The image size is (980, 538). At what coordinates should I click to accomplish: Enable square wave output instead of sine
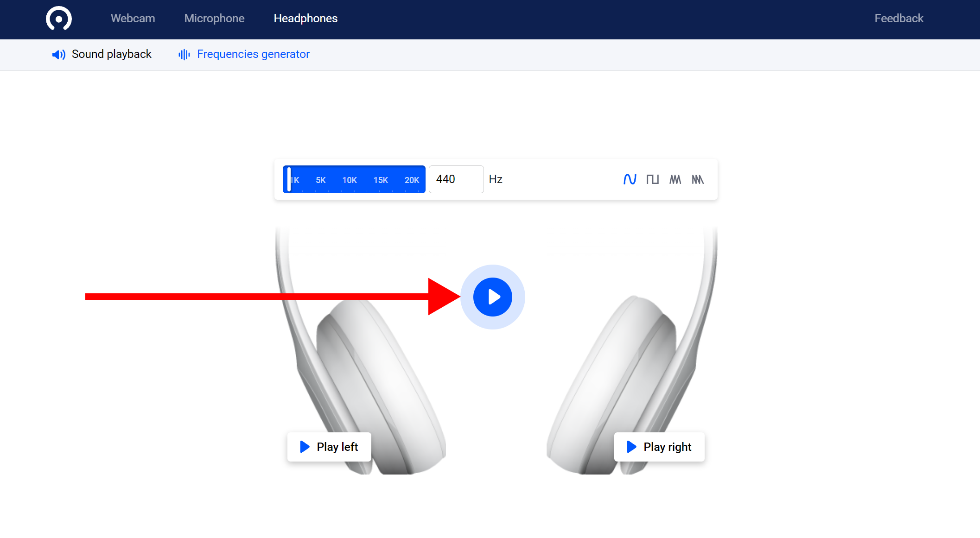click(653, 179)
